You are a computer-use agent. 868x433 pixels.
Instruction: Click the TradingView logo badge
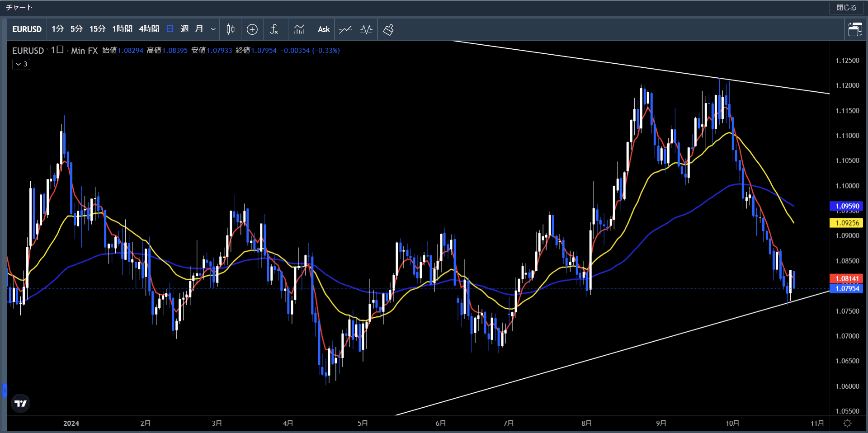point(20,403)
